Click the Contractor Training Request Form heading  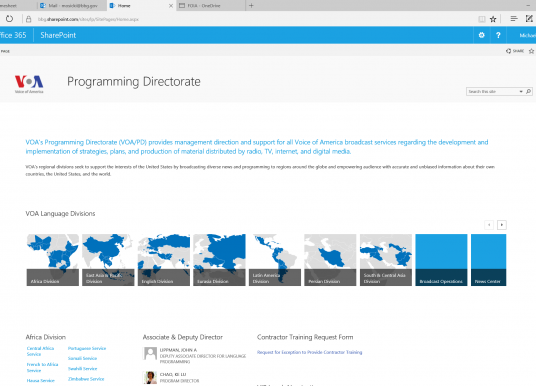coord(305,337)
